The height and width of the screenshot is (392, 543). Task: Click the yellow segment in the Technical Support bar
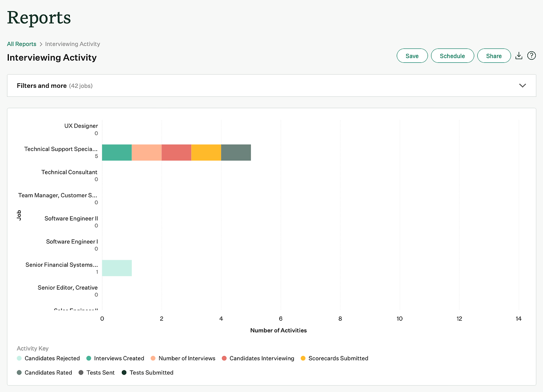206,152
